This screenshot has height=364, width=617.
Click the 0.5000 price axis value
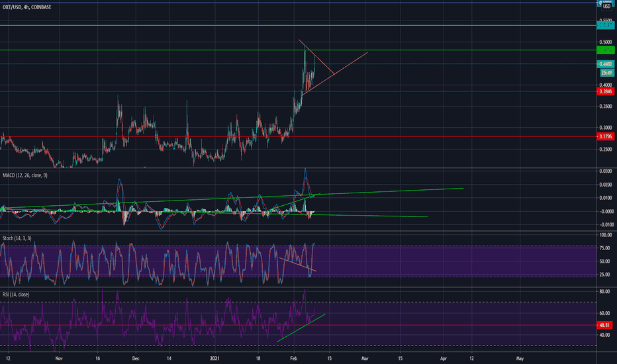[606, 42]
